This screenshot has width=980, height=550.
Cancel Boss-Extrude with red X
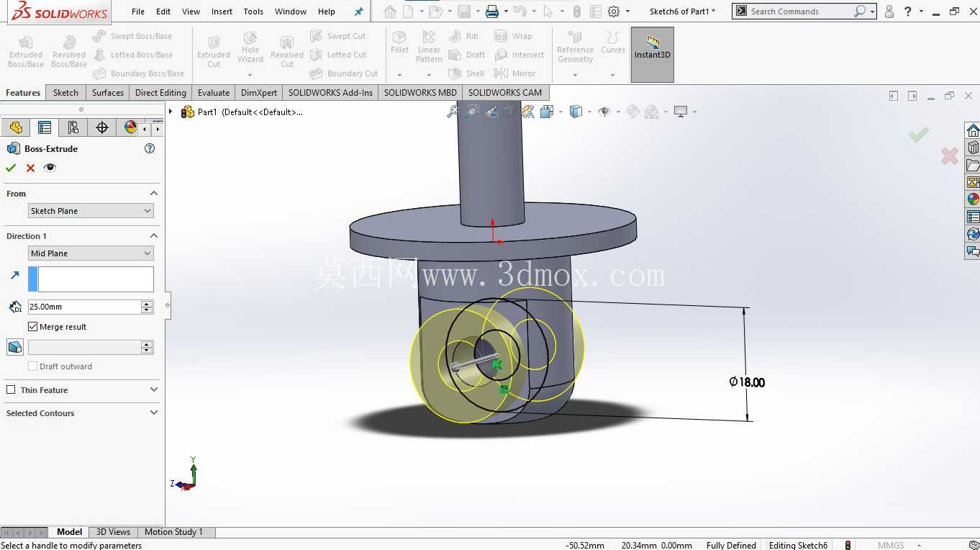30,168
